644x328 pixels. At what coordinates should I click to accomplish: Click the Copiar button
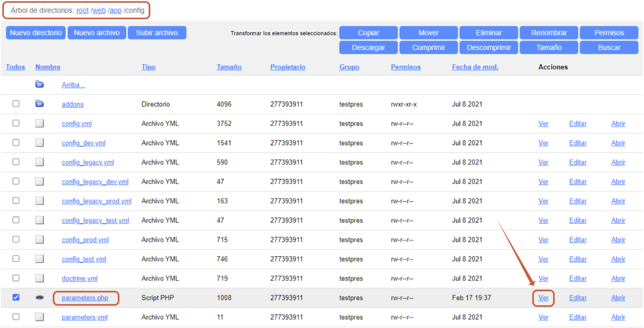(368, 33)
